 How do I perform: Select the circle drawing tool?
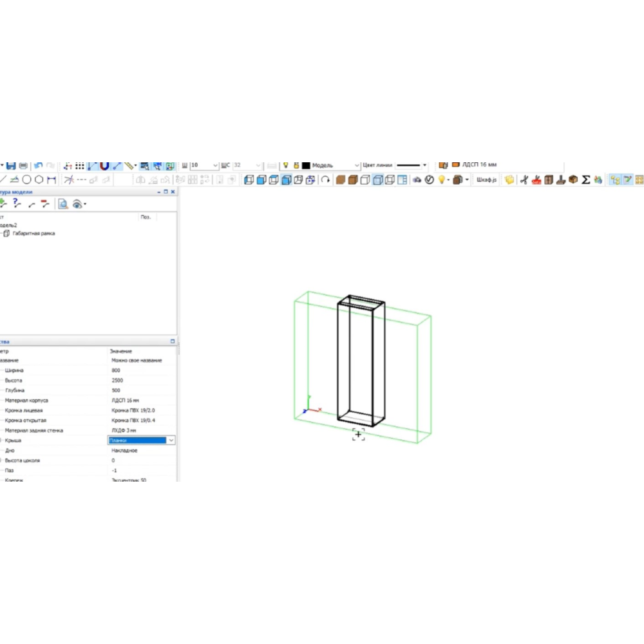point(27,180)
